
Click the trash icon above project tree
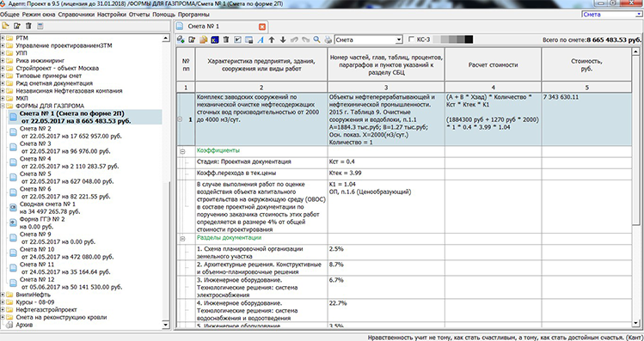tap(28, 26)
